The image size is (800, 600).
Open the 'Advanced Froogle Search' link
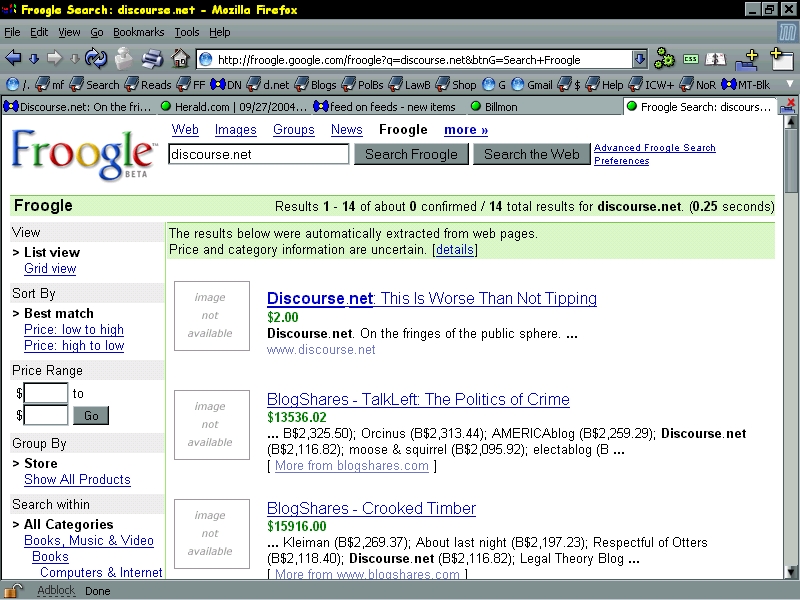(x=655, y=147)
